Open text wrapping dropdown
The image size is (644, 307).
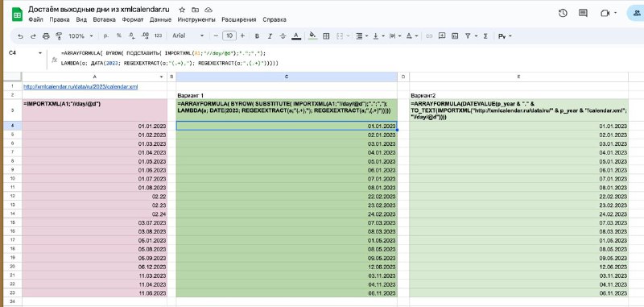point(394,36)
